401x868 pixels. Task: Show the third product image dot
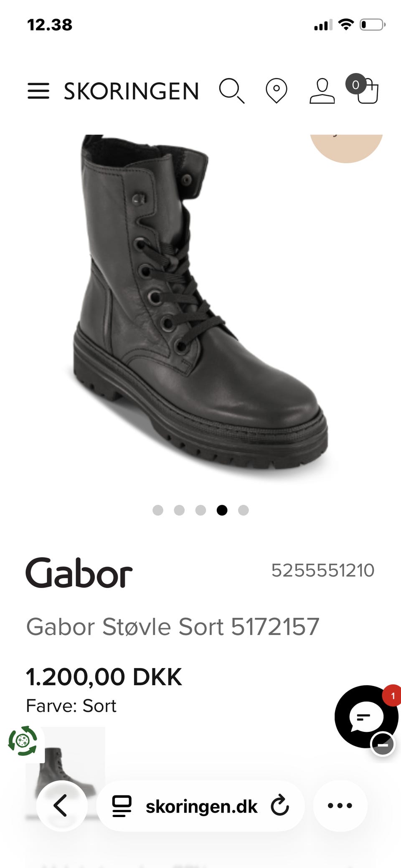tap(200, 510)
